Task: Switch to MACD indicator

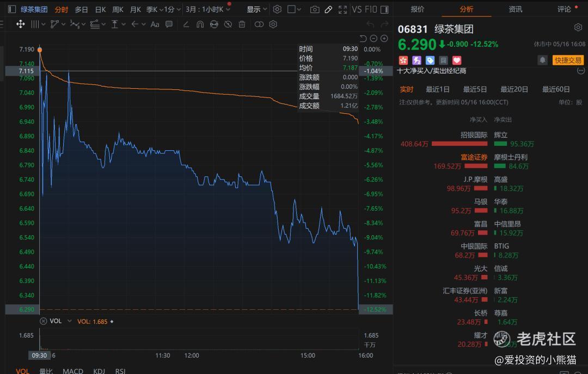Action: (x=73, y=371)
